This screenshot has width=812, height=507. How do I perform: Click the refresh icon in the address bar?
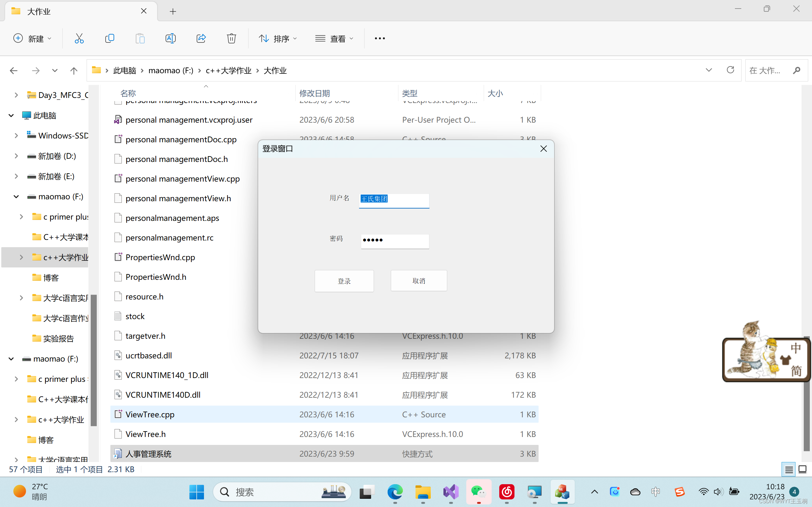click(730, 70)
